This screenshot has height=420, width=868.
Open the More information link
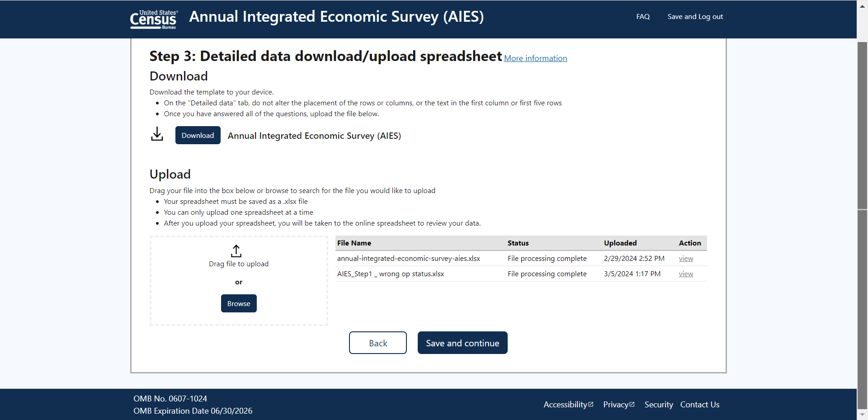pyautogui.click(x=535, y=58)
